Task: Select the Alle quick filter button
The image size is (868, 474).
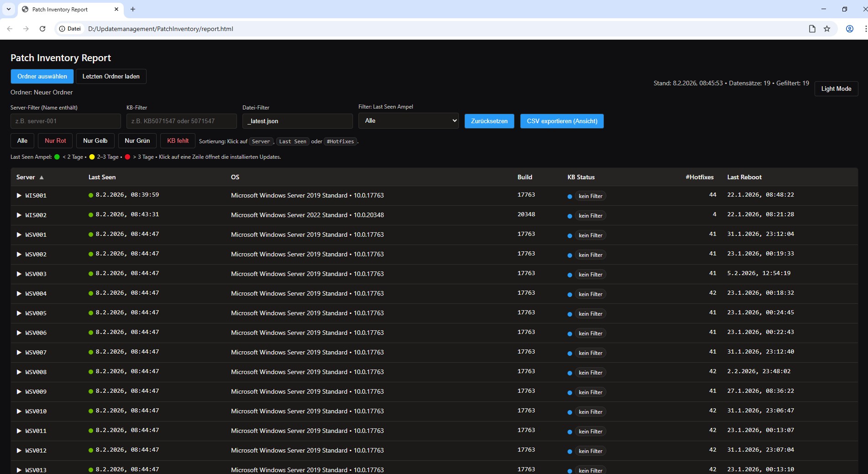Action: (x=22, y=141)
